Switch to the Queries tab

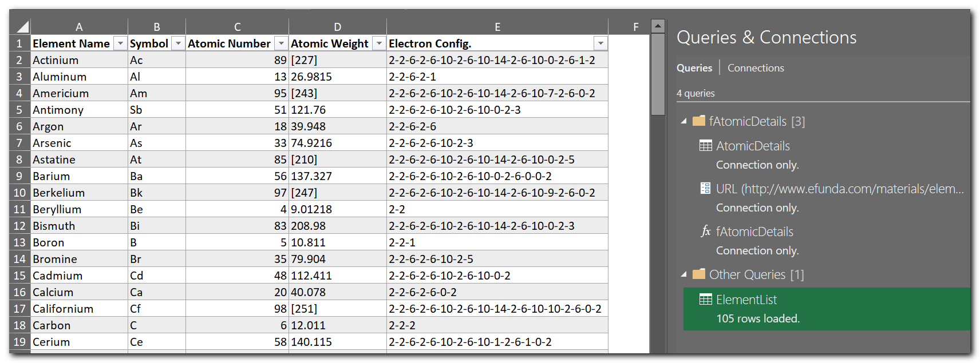(x=694, y=67)
